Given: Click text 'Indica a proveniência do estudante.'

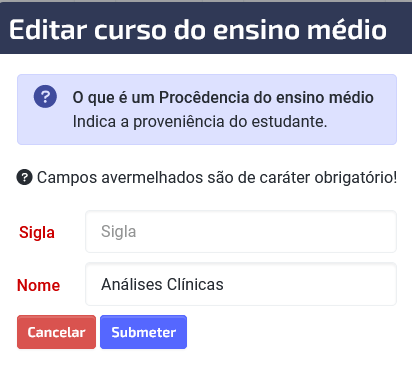Looking at the screenshot, I should 200,121.
